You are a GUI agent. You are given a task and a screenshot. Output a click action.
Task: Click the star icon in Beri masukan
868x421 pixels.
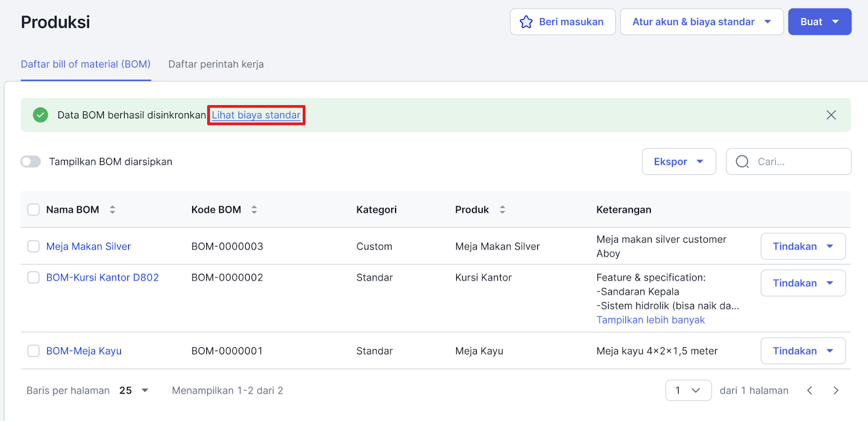tap(526, 22)
